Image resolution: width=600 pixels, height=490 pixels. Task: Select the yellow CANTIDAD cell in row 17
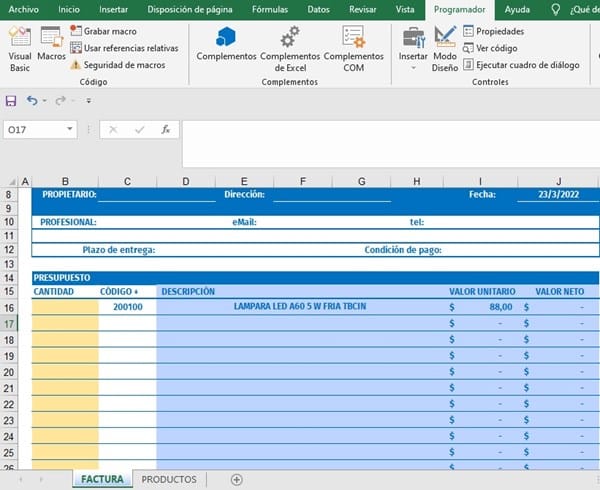pos(65,324)
